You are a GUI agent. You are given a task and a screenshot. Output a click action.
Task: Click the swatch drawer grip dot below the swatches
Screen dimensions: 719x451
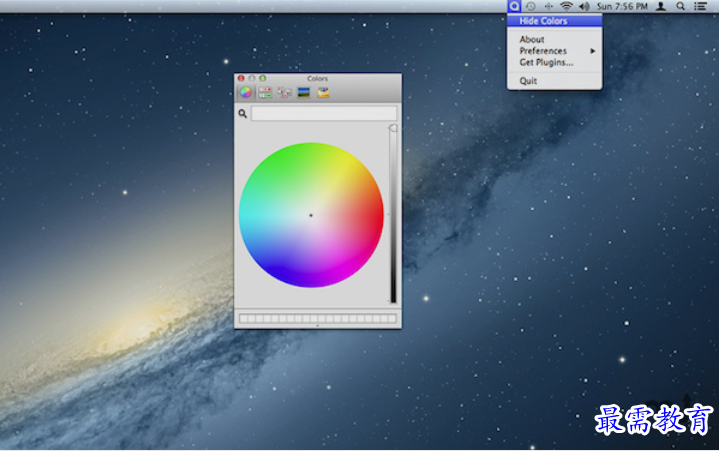(x=318, y=326)
